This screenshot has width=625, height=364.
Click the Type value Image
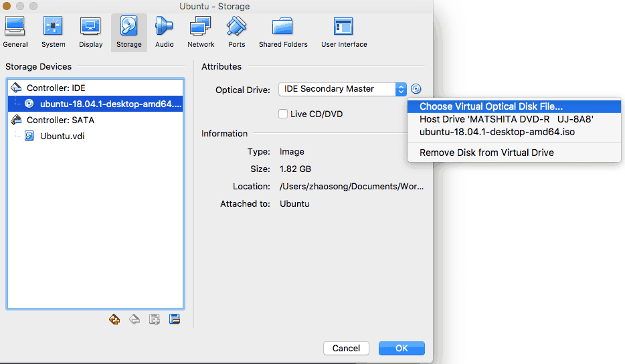coord(292,151)
